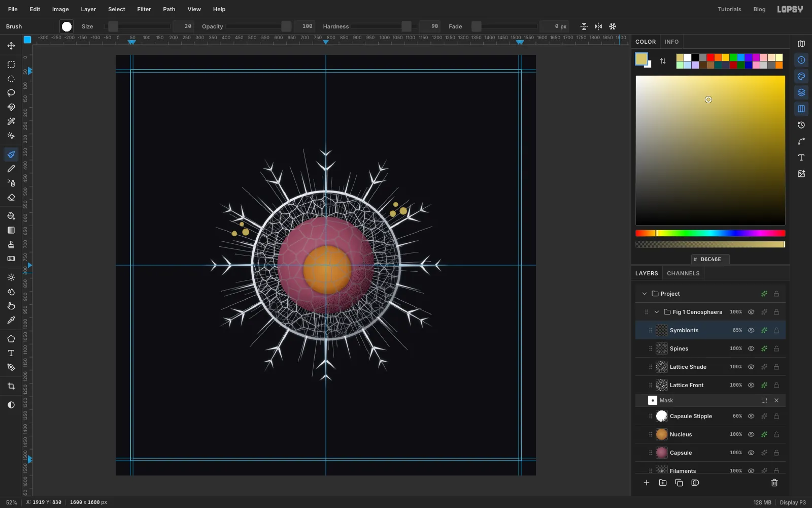Select the Lasso tool
Viewport: 812px width, 508px height.
[11, 93]
